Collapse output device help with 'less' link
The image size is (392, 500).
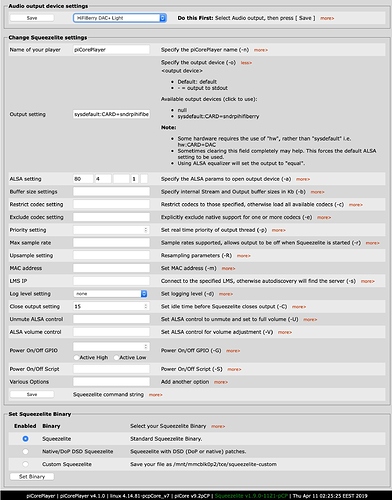[x=246, y=63]
